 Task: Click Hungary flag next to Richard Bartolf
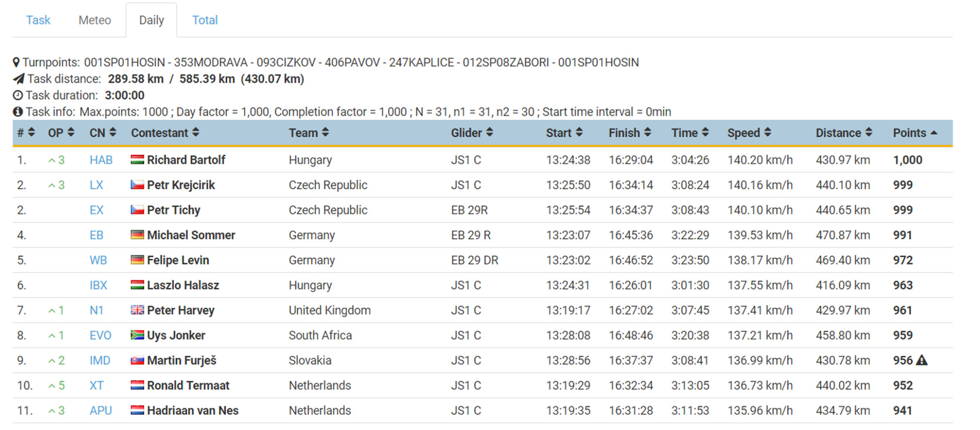point(137,160)
